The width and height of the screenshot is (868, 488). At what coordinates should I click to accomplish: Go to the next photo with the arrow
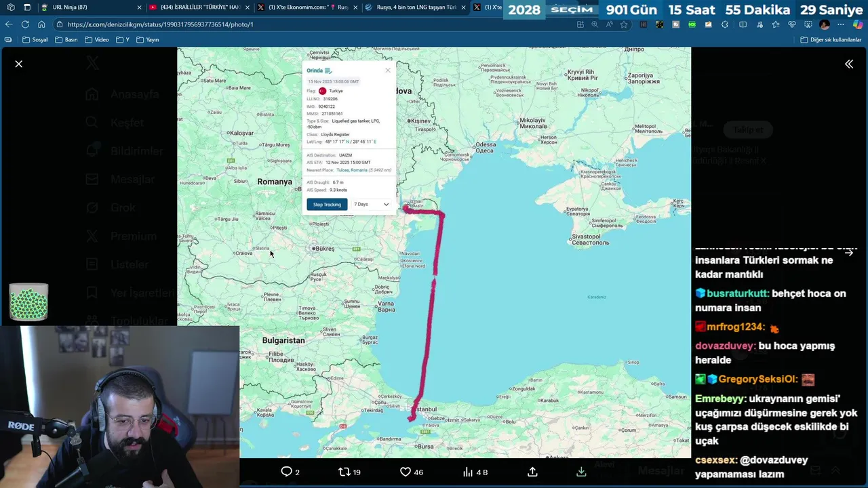point(849,252)
